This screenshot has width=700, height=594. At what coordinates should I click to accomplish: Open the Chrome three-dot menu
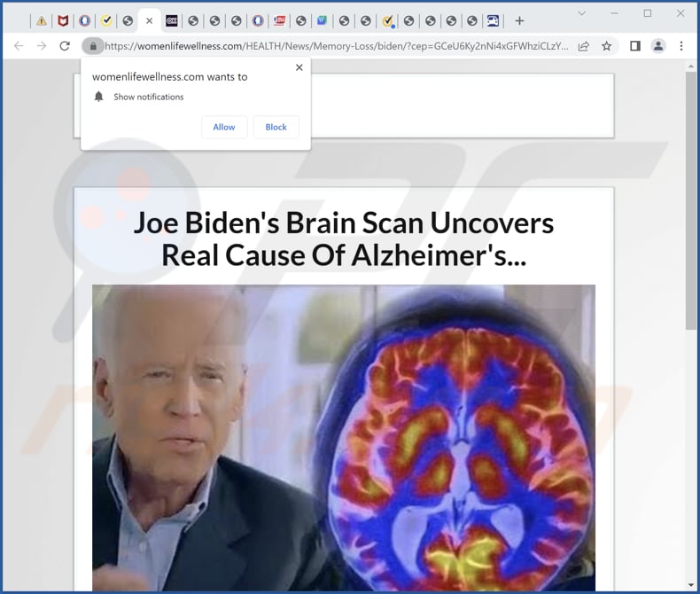tap(681, 45)
